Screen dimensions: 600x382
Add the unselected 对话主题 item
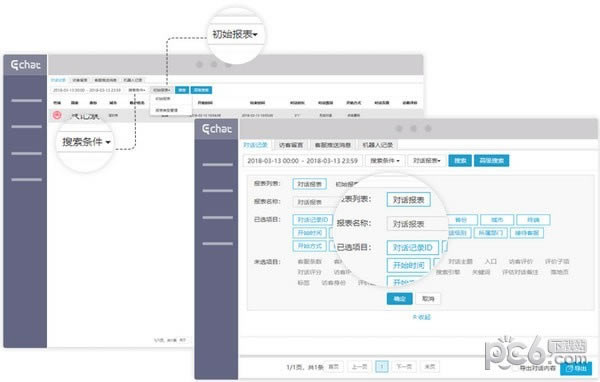click(460, 261)
